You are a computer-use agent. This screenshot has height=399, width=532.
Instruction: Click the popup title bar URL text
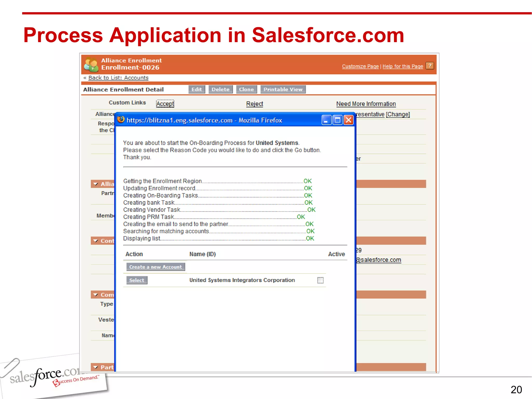[204, 120]
